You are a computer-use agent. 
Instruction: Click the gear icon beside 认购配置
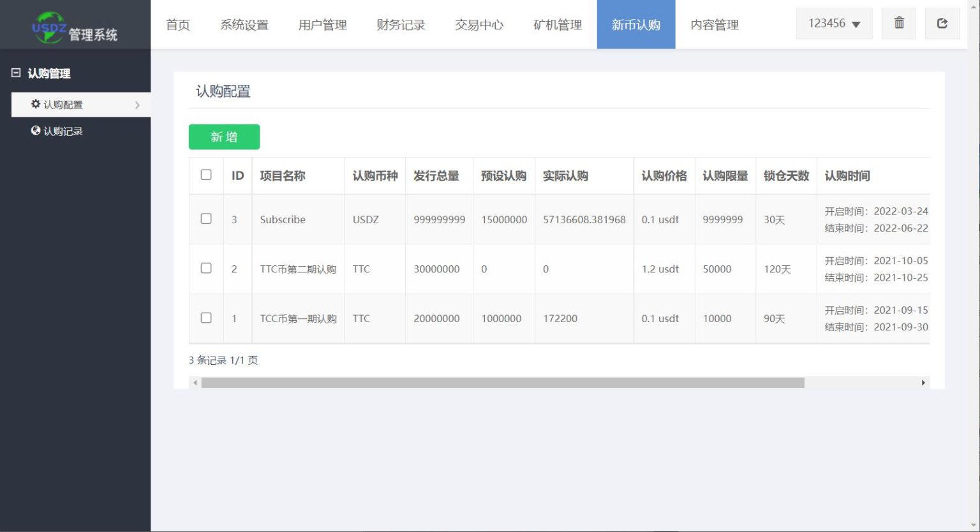pyautogui.click(x=36, y=104)
